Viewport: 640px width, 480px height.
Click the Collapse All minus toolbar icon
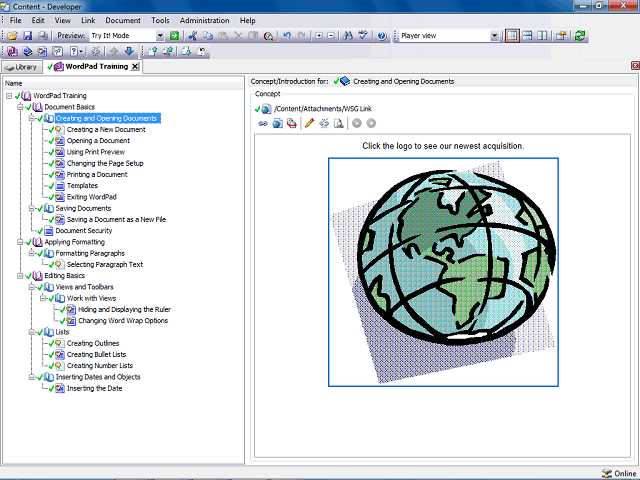[x=331, y=36]
